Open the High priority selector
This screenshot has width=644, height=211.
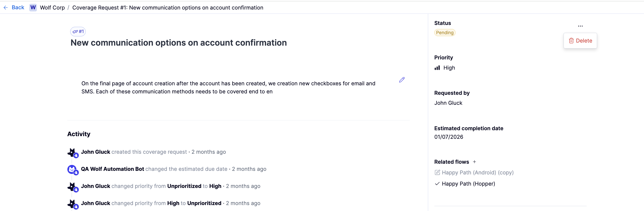449,68
